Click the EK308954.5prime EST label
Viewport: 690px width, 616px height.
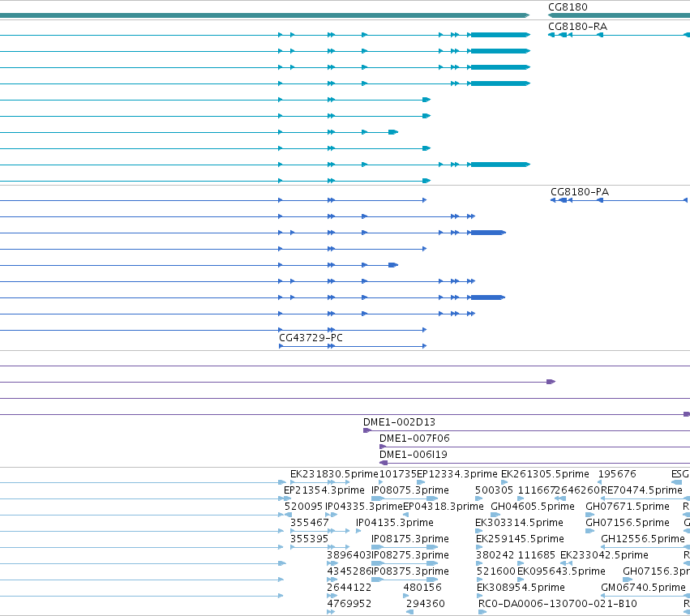click(521, 588)
